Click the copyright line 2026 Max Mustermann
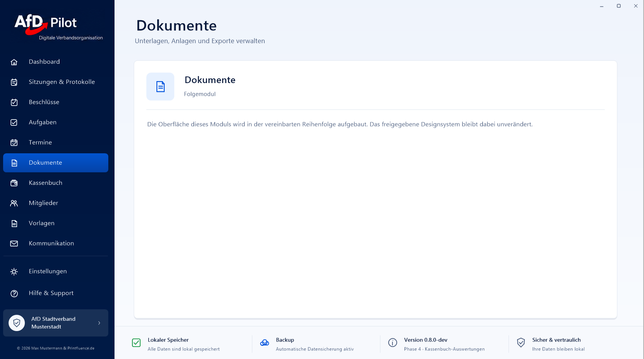 click(x=56, y=348)
